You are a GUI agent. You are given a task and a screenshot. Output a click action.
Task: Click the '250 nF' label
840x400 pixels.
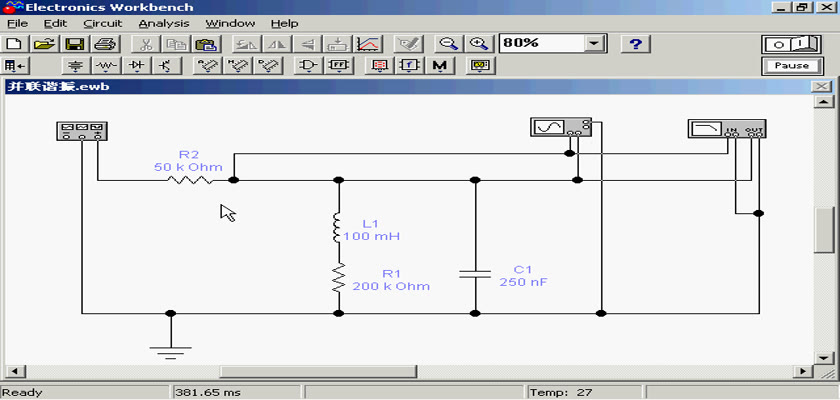523,282
